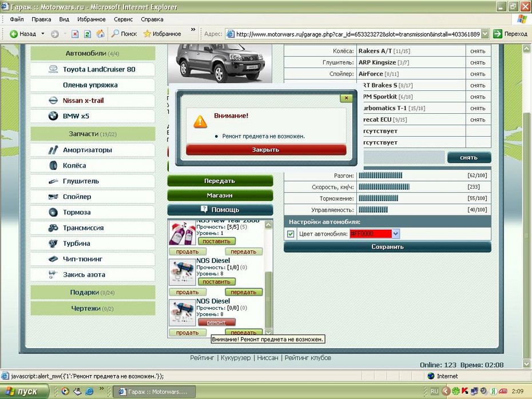
Task: Click the dark снять button below parts
Action: [469, 158]
